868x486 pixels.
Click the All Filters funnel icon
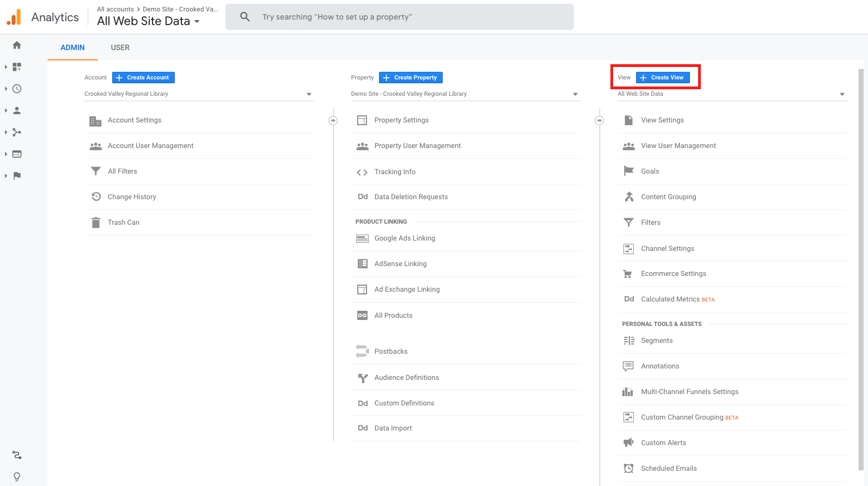pos(95,171)
